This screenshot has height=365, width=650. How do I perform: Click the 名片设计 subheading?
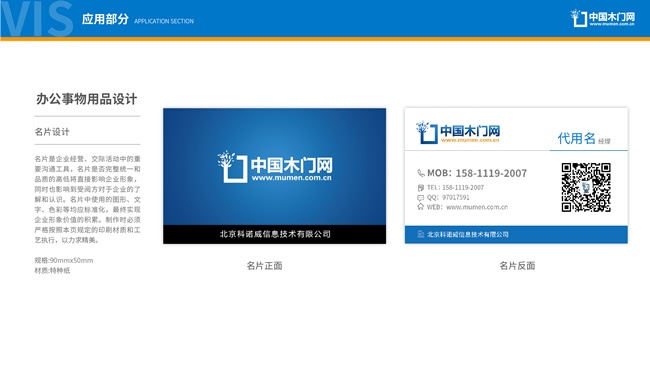pos(52,132)
